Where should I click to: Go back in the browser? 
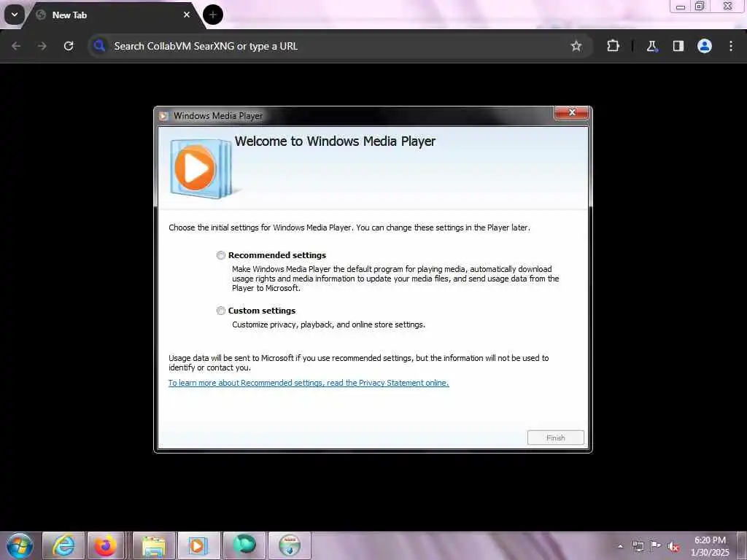(16, 46)
